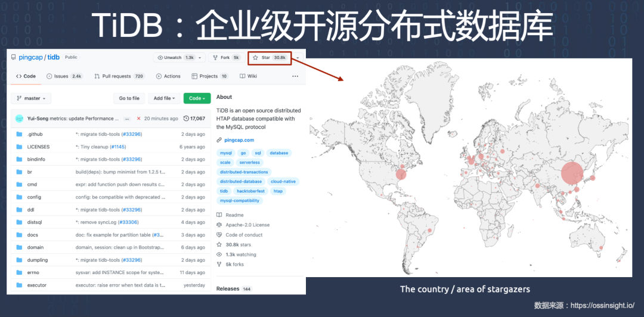Image resolution: width=644 pixels, height=317 pixels.
Task: Select the distributed-database topic tag
Action: pyautogui.click(x=241, y=182)
